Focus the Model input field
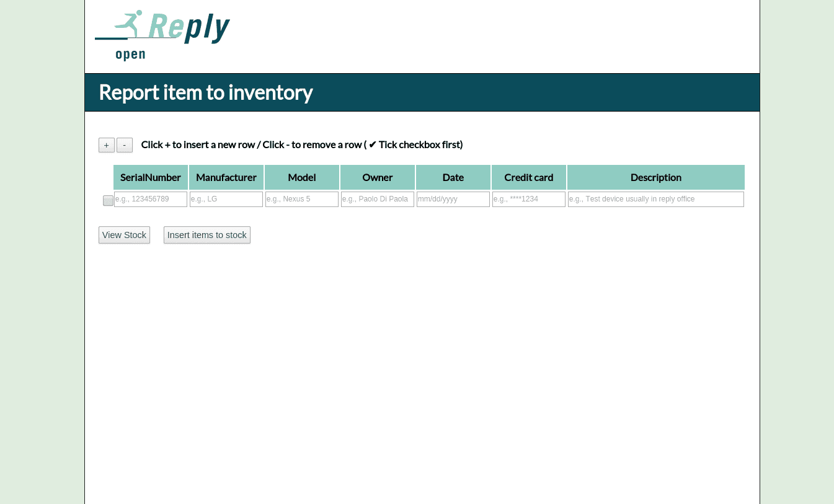This screenshot has width=834, height=504. pyautogui.click(x=302, y=199)
